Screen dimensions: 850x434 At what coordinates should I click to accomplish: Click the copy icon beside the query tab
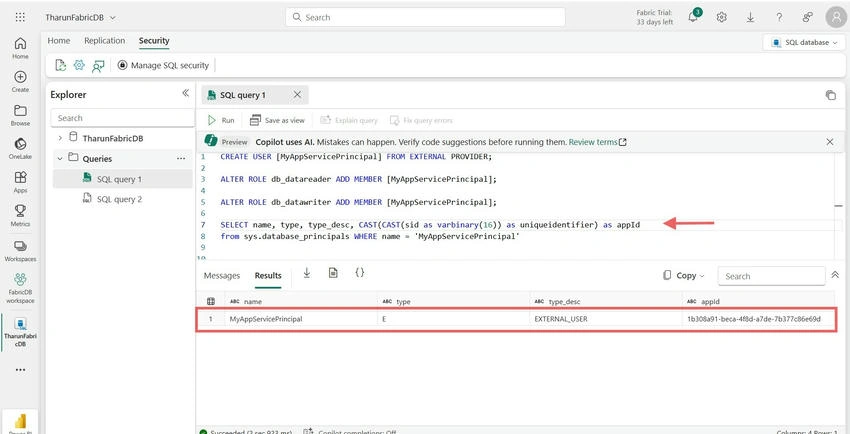830,95
